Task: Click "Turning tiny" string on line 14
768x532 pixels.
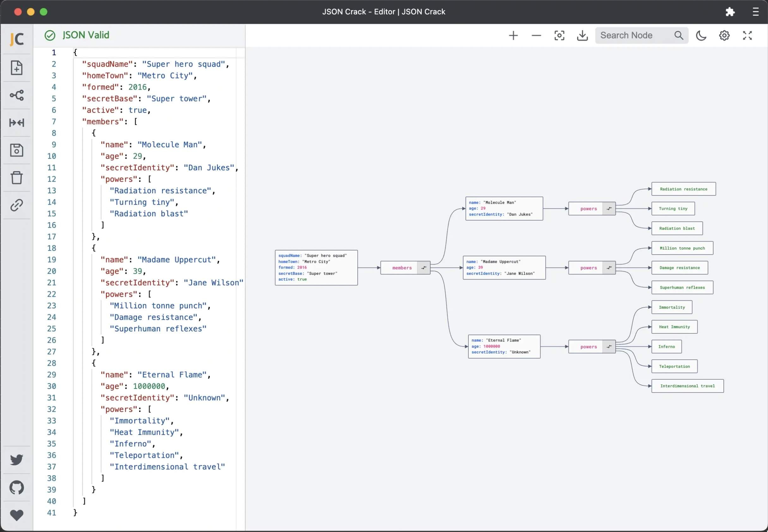Action: click(x=142, y=202)
